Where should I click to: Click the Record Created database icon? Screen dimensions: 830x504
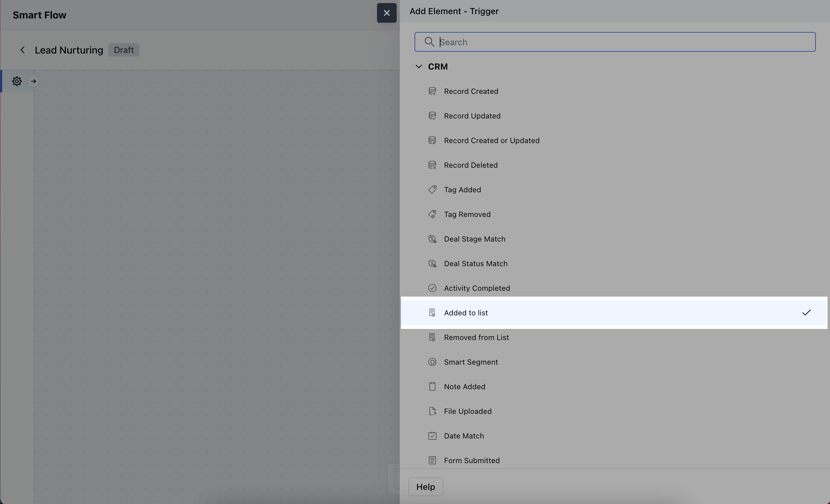click(432, 91)
